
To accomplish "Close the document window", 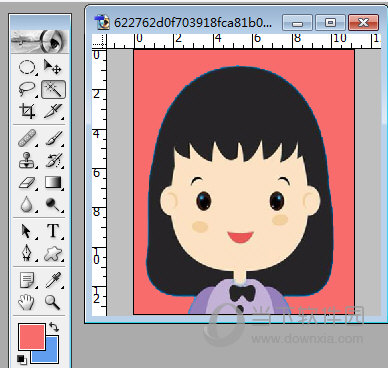I will [x=363, y=23].
